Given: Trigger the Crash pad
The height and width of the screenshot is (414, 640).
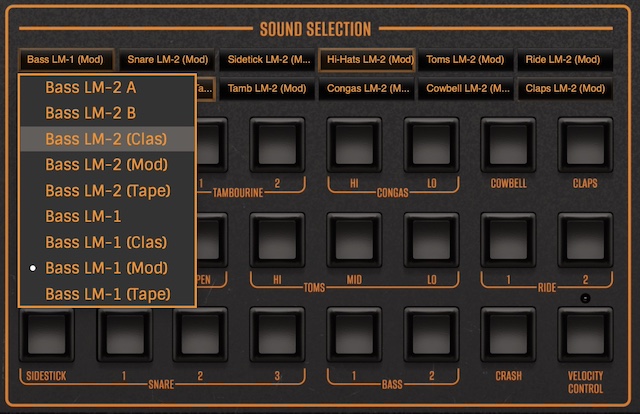Looking at the screenshot, I should click(508, 335).
